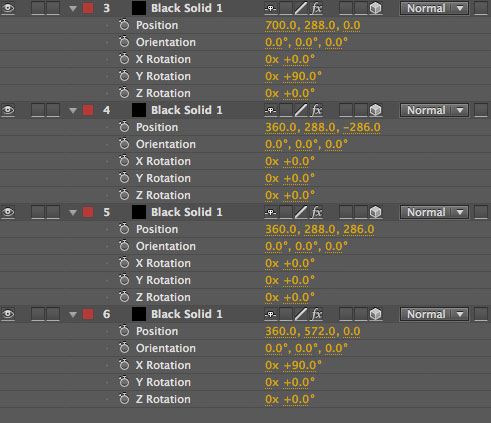Select layer 4 Black Solid 1 name
491x423 pixels.
pyautogui.click(x=187, y=110)
